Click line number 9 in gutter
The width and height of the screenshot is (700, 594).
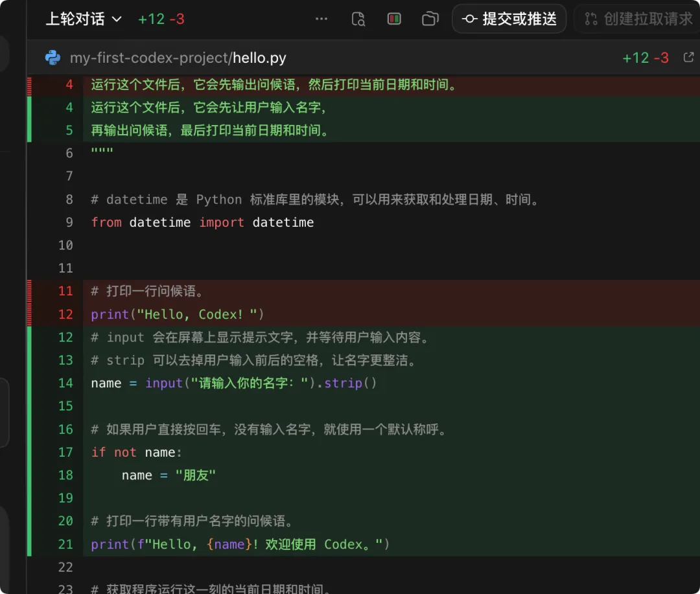click(x=69, y=222)
